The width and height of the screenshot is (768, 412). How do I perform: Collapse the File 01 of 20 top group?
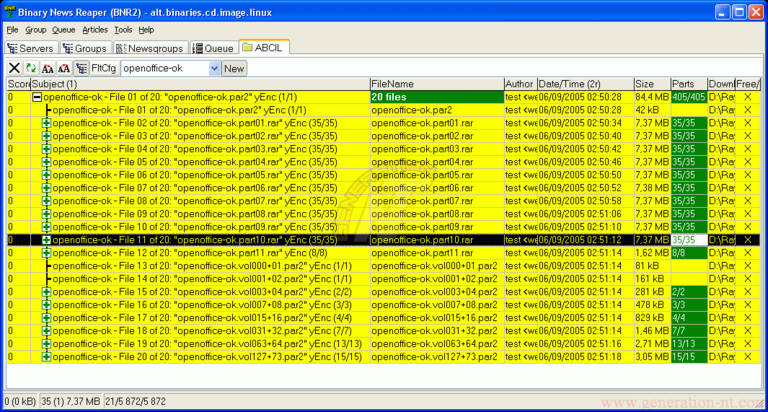click(37, 97)
